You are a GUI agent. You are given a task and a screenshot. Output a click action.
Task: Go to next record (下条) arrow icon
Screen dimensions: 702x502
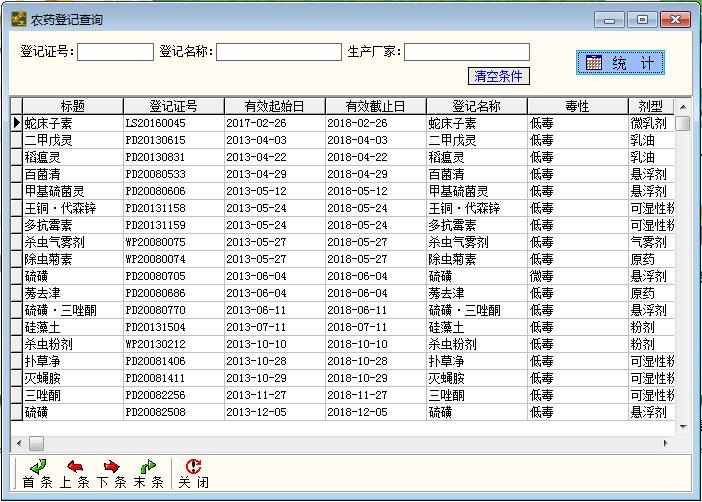[x=111, y=467]
